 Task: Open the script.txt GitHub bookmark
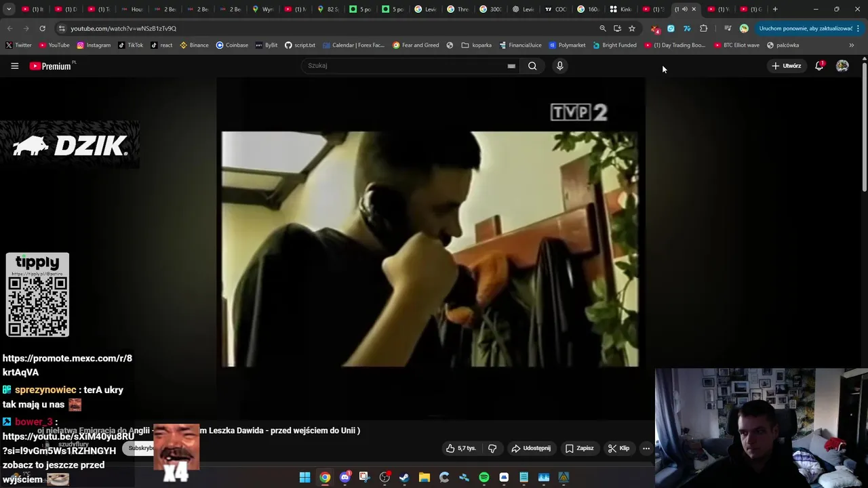click(x=300, y=45)
